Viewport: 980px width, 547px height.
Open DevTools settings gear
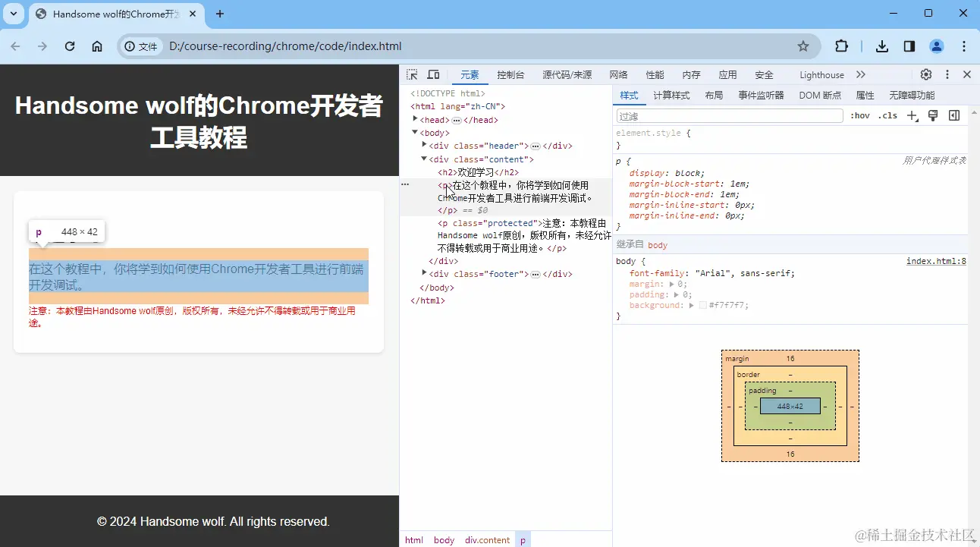926,74
